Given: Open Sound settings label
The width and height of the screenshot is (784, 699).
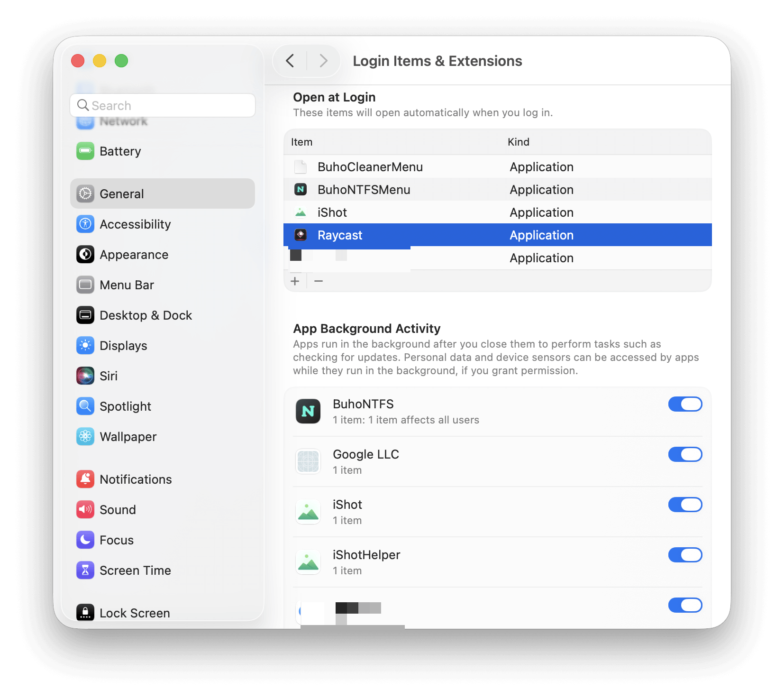Looking at the screenshot, I should (118, 510).
